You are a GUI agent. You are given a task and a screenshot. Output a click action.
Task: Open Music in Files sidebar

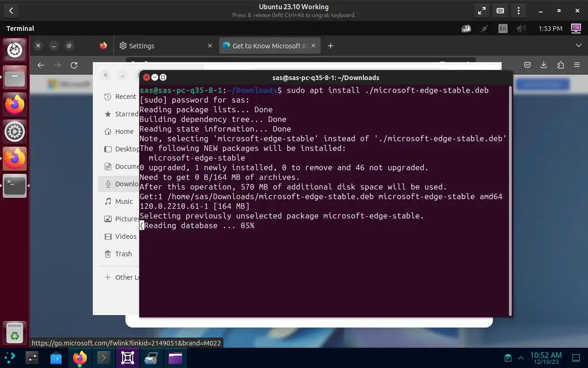(x=119, y=201)
